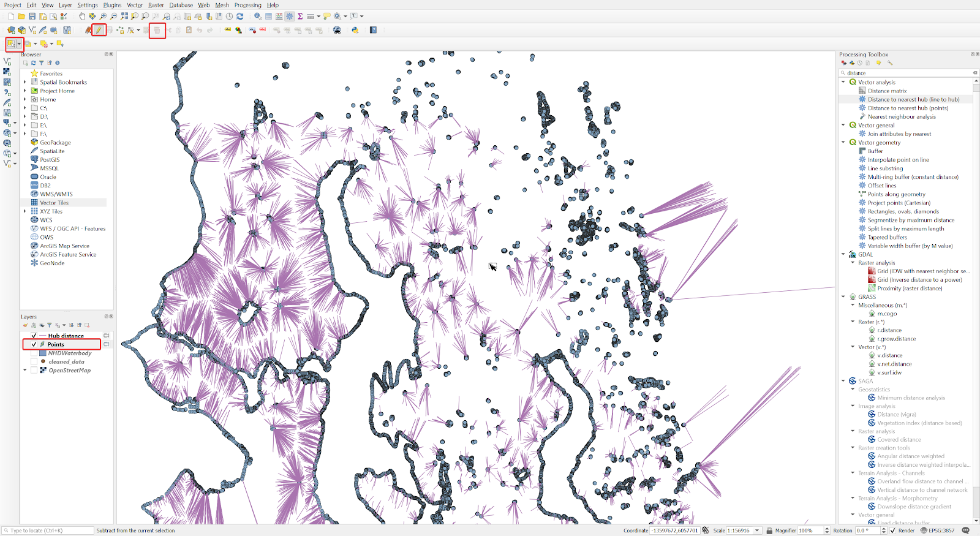Enable cleaned_data layer checkbox
The width and height of the screenshot is (980, 536).
point(34,361)
